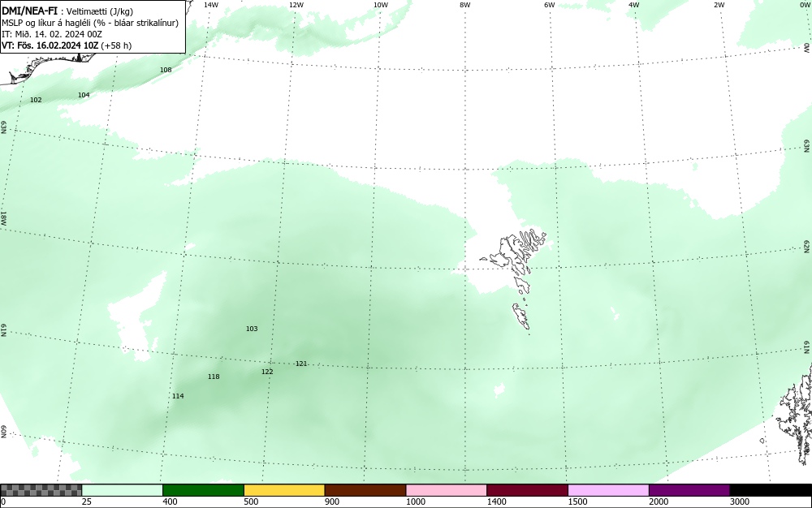Click the map value label 108

(x=166, y=70)
